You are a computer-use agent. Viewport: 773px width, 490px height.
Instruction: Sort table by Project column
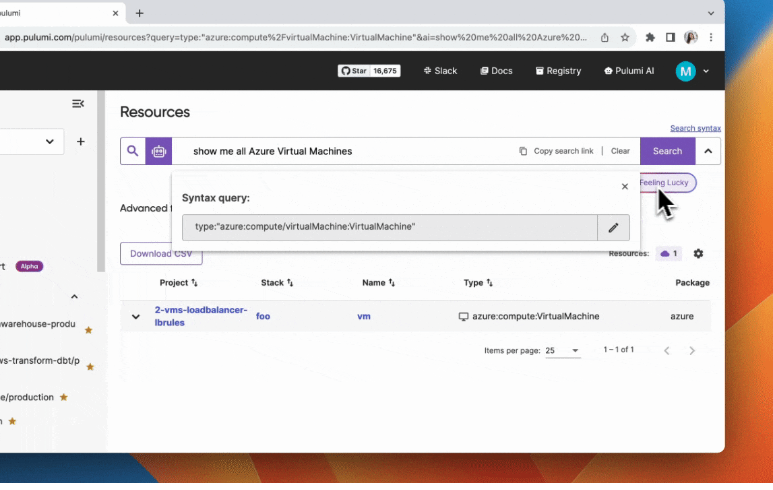(178, 282)
